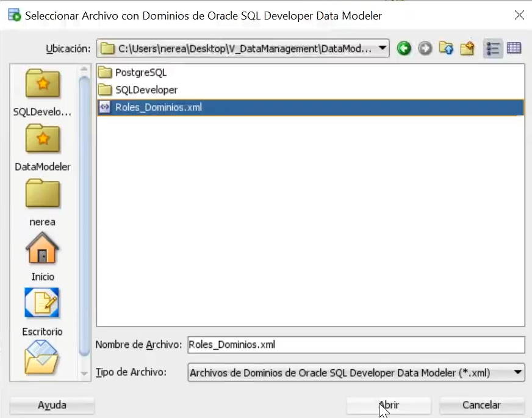532x418 pixels.
Task: Click the Nombre de Archivo input field
Action: (x=356, y=345)
